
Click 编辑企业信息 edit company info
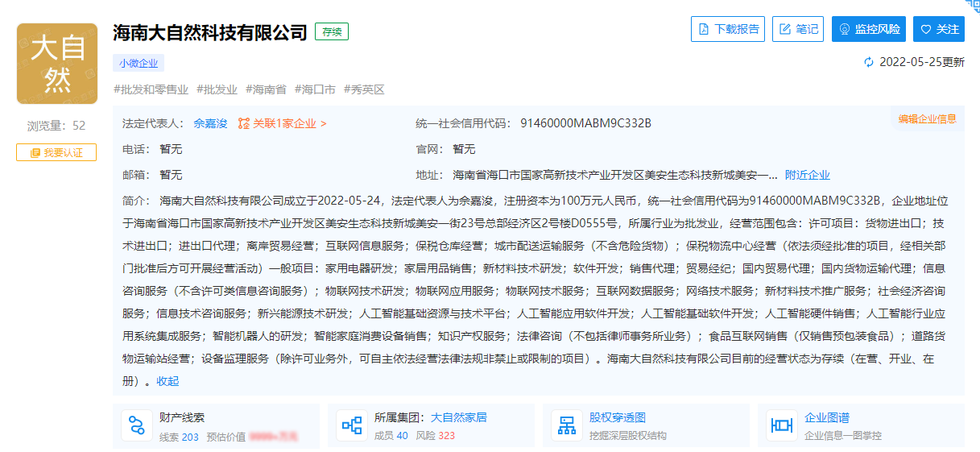pos(928,118)
